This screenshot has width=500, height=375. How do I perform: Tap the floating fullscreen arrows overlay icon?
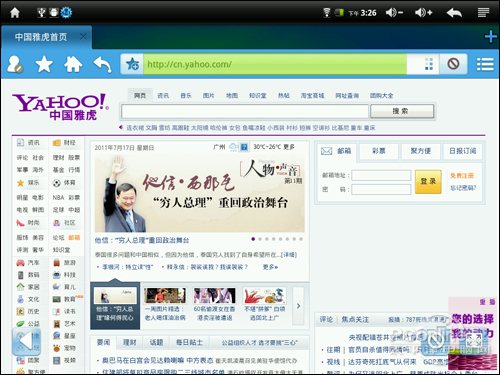tap(473, 340)
